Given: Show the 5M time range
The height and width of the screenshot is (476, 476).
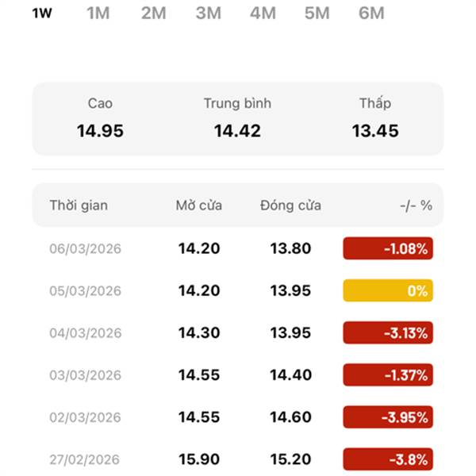Looking at the screenshot, I should point(317,13).
